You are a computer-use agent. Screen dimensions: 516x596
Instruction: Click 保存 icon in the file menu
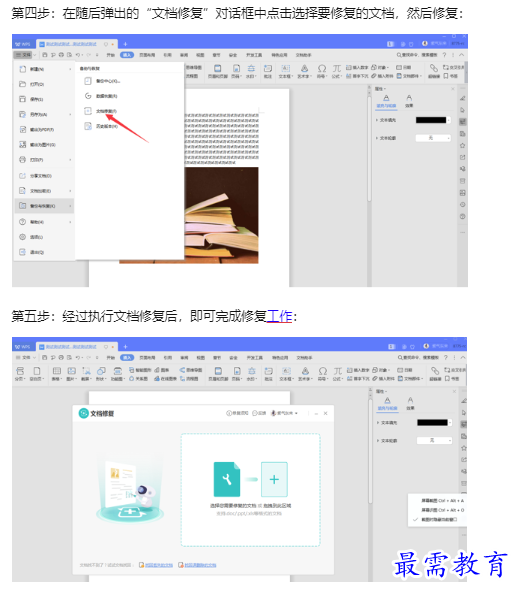click(23, 99)
